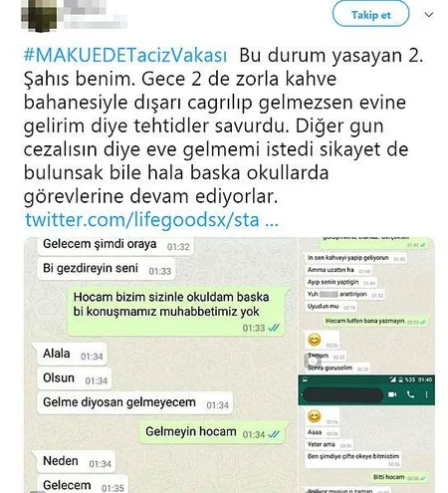
Task: Open the #MAKUEDETacizVakası hashtag
Action: coord(125,56)
